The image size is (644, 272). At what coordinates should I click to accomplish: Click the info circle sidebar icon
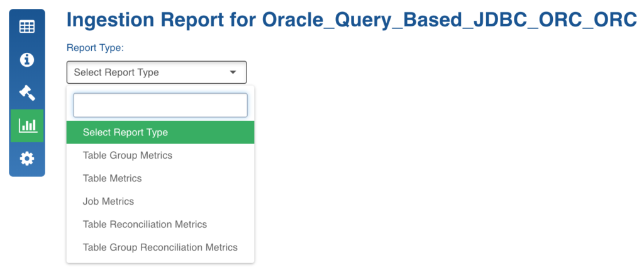coord(27,60)
